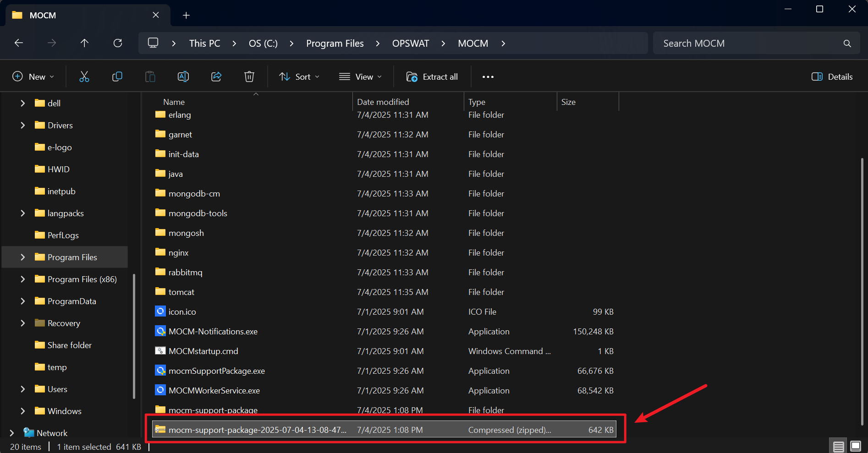Viewport: 868px width, 453px height.
Task: Select MOCMWorkerService.exe icon
Action: coord(160,390)
